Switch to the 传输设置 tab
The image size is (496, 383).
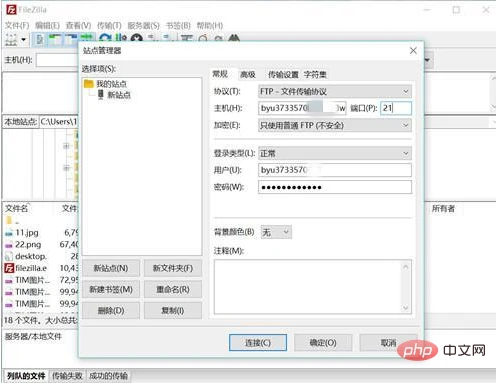(283, 75)
